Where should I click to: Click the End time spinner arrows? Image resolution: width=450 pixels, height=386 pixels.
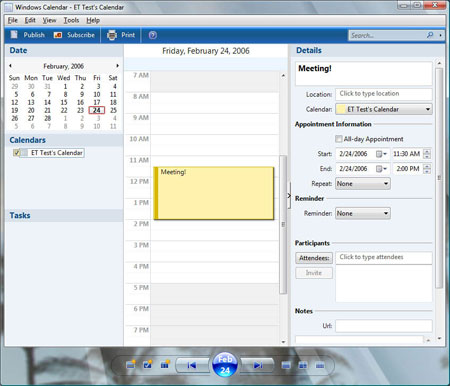427,169
